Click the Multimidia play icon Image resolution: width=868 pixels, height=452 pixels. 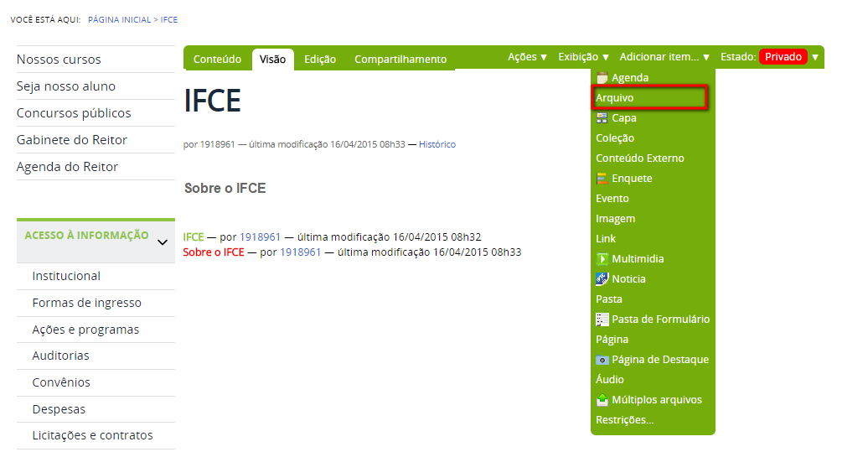pos(602,258)
